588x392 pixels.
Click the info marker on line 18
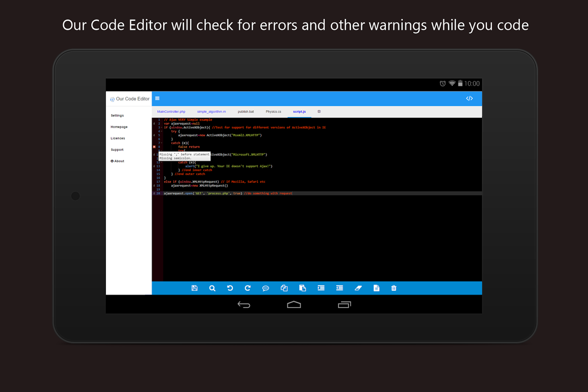(x=154, y=186)
